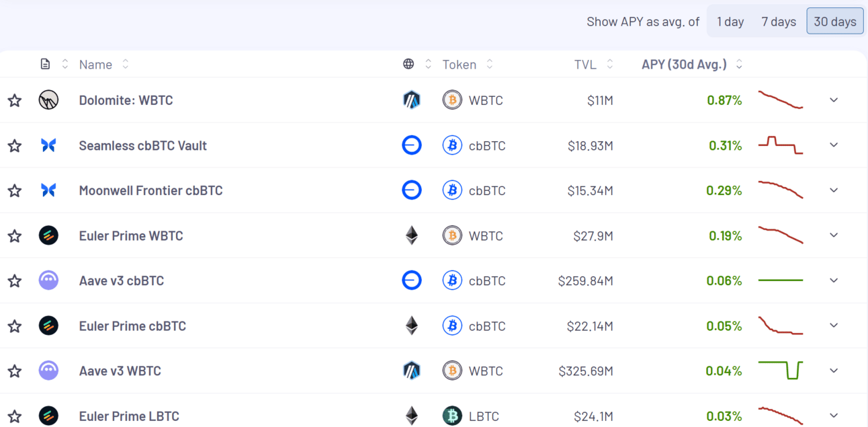Viewport: 868px width, 427px height.
Task: Click the Euler Prime WBTC protocol icon
Action: tap(48, 235)
